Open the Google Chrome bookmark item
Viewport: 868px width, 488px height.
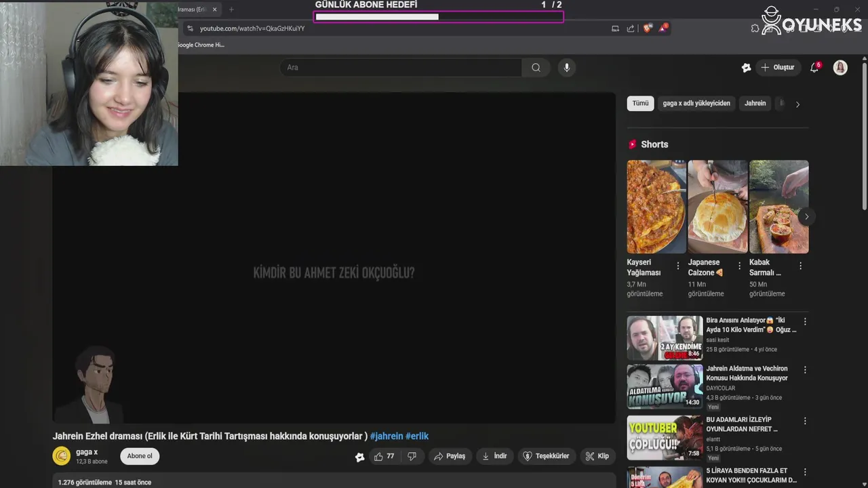tap(201, 45)
